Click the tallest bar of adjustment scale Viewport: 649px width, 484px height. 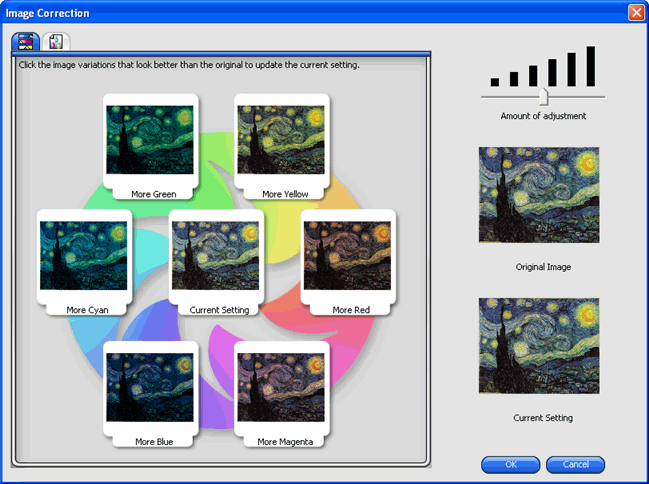click(x=591, y=66)
